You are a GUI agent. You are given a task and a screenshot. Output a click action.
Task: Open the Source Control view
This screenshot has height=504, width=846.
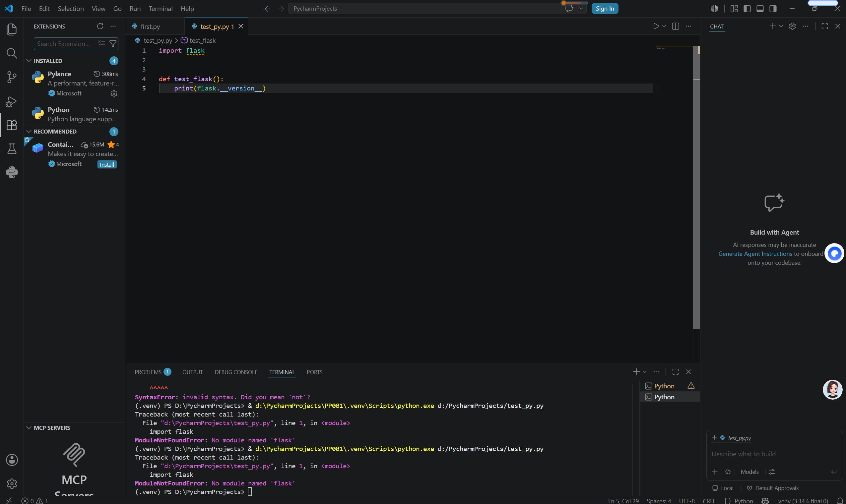[x=12, y=77]
